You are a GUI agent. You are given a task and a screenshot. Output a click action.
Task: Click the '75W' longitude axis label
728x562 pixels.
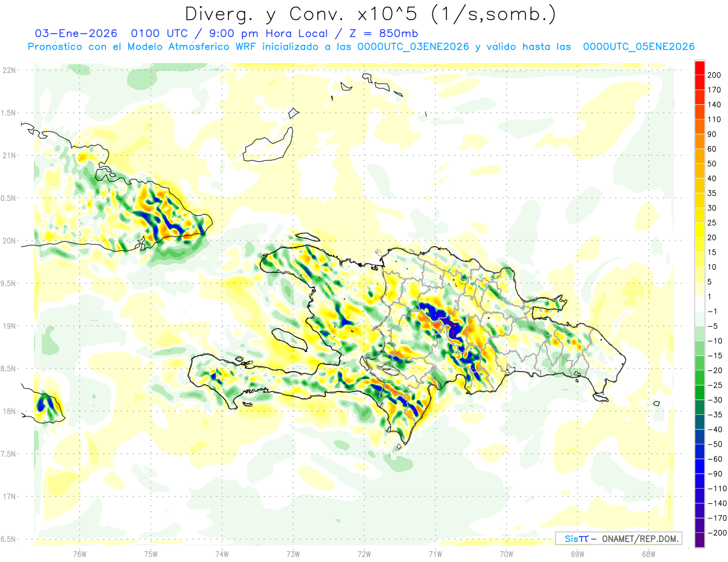click(x=151, y=554)
